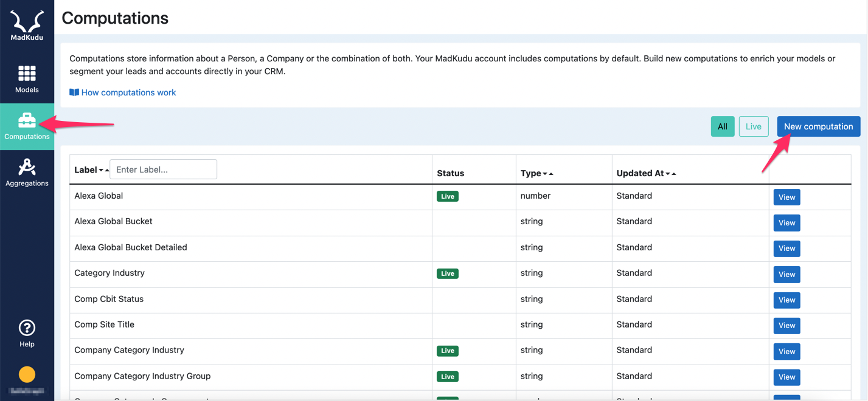Click the MadKudu logo
This screenshot has width=868, height=401.
[x=27, y=26]
